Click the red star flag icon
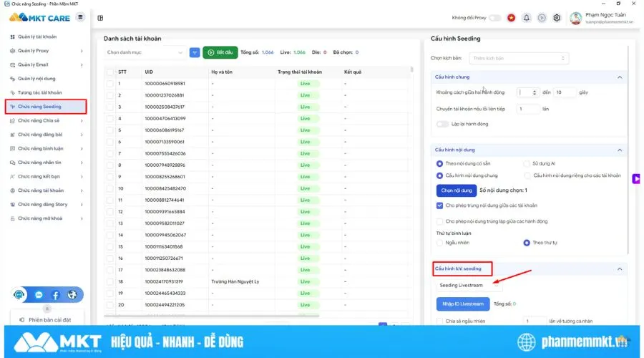The height and width of the screenshot is (358, 644). 511,18
